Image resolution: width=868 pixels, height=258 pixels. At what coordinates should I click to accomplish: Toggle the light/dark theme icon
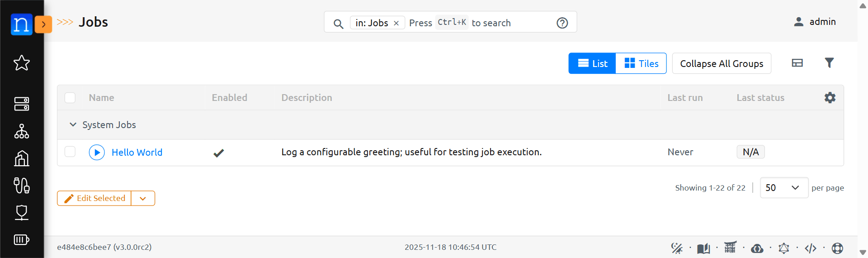coord(676,248)
